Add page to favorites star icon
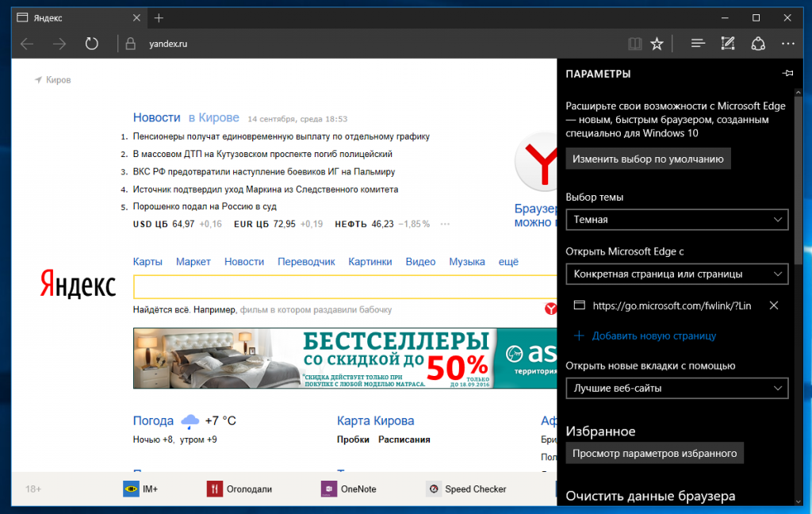The height and width of the screenshot is (514, 812). (x=657, y=44)
